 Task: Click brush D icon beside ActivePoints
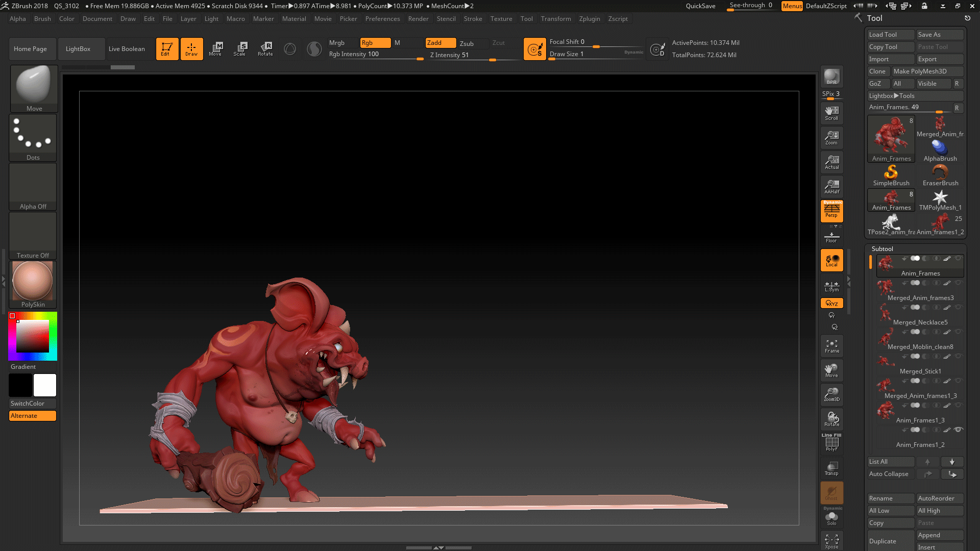point(657,49)
